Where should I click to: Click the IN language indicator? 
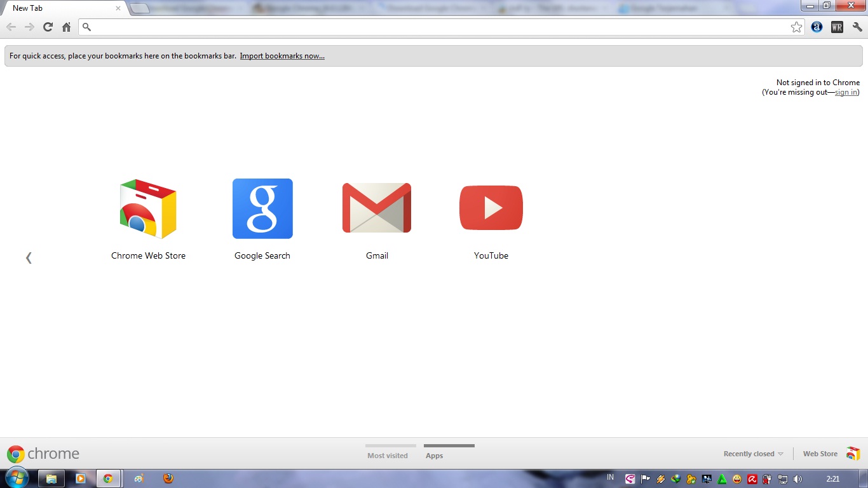[x=610, y=477]
